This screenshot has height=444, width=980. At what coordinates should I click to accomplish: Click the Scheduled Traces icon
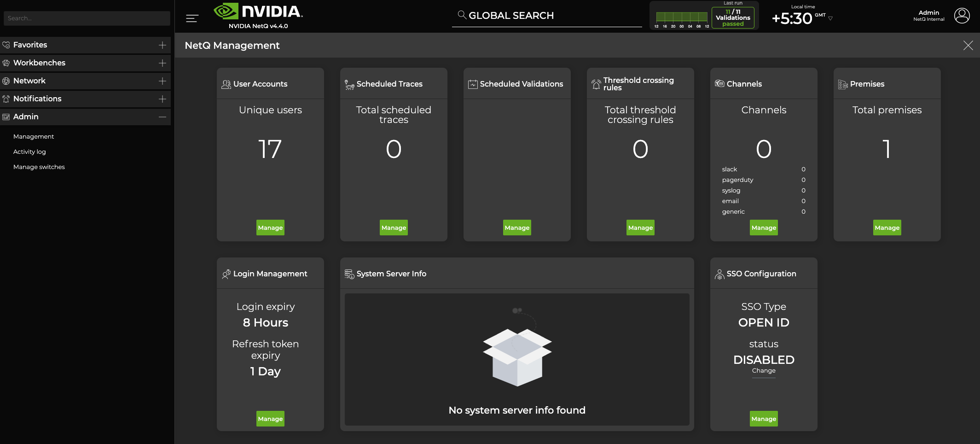349,84
